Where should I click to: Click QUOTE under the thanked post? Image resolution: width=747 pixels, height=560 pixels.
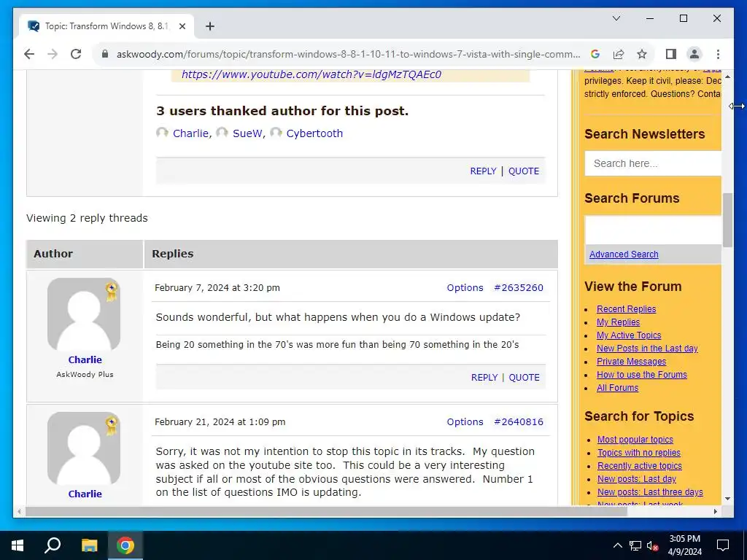(x=524, y=171)
